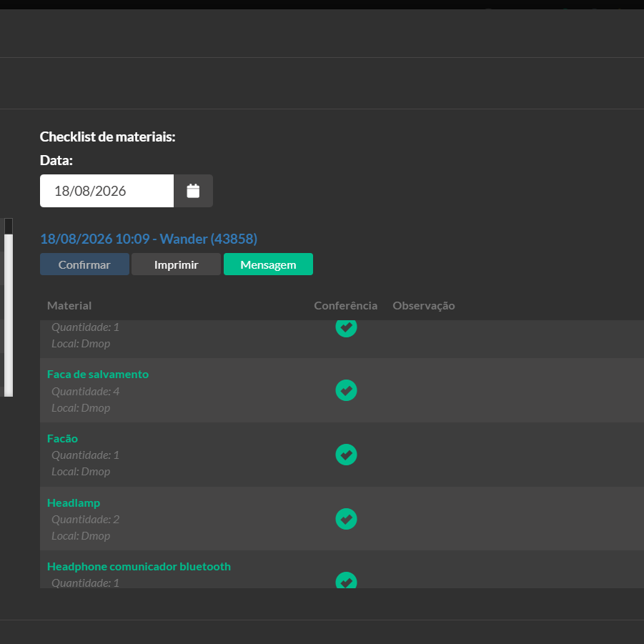The height and width of the screenshot is (644, 644).
Task: Open the Faca de salvamento material
Action: pyautogui.click(x=98, y=374)
